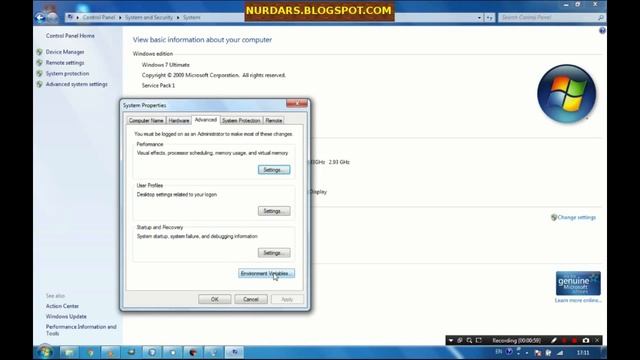This screenshot has width=640, height=360.
Task: Close the recording toolbar with its X
Action: [x=597, y=340]
